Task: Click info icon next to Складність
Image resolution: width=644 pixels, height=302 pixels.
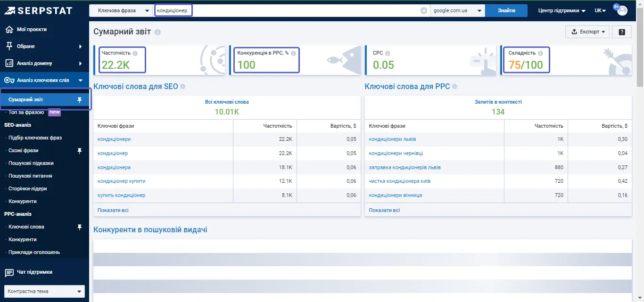Action: tap(540, 53)
